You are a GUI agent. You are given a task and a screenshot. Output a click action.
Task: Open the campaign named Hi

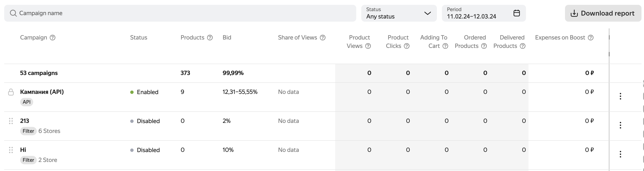coord(23,150)
